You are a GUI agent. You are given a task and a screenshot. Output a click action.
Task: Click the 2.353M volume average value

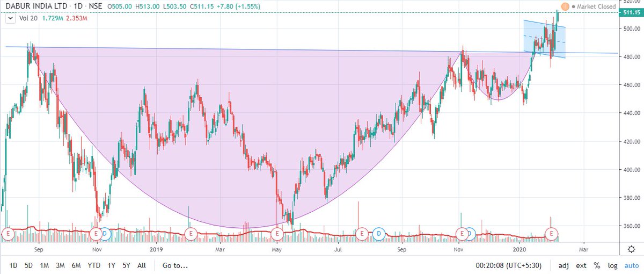point(76,18)
